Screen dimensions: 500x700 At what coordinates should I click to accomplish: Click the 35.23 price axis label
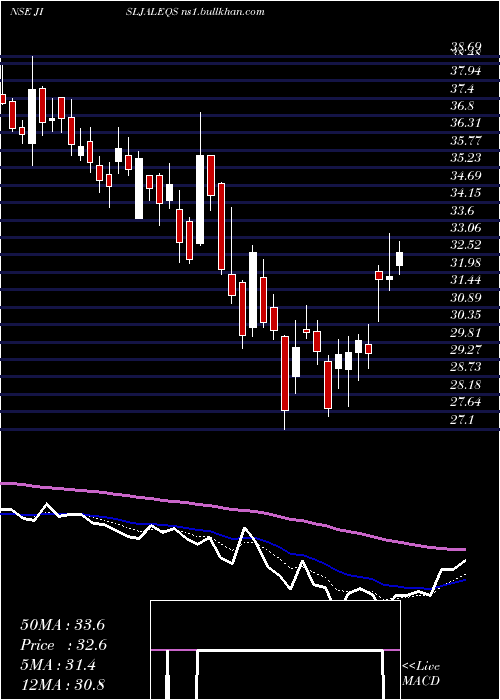pos(465,158)
